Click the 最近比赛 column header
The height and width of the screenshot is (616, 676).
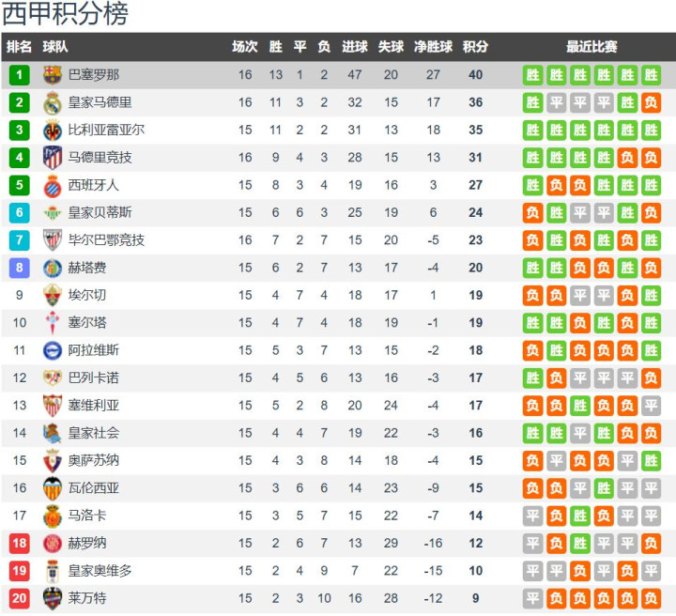(x=591, y=47)
